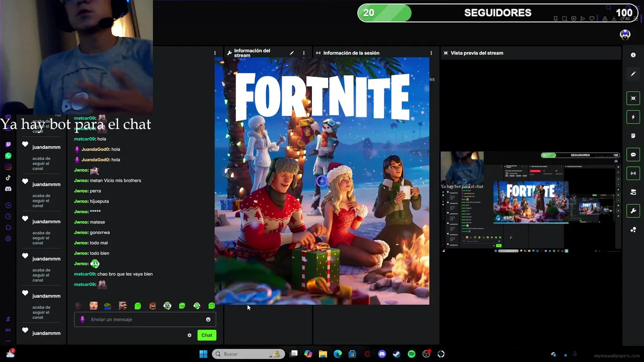644x362 pixels.
Task: Open Steam from the taskbar
Action: [x=396, y=354]
